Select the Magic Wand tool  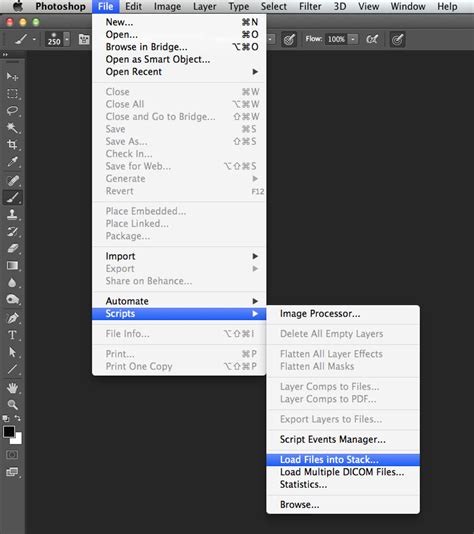coord(12,127)
